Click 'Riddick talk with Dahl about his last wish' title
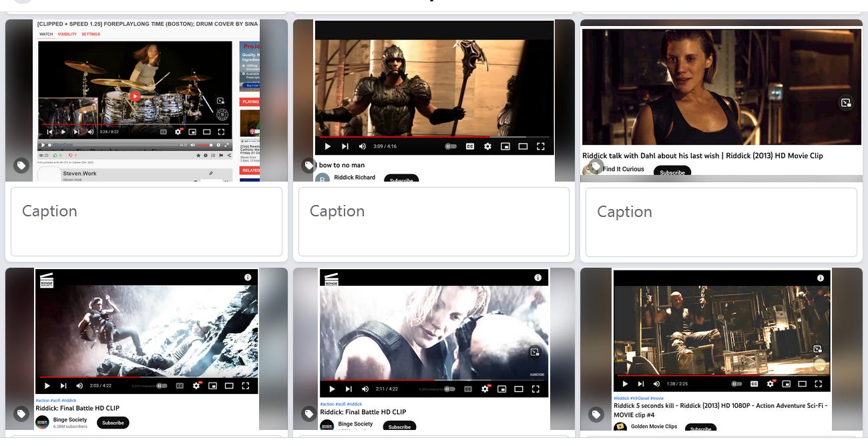This screenshot has height=446, width=868. (702, 156)
